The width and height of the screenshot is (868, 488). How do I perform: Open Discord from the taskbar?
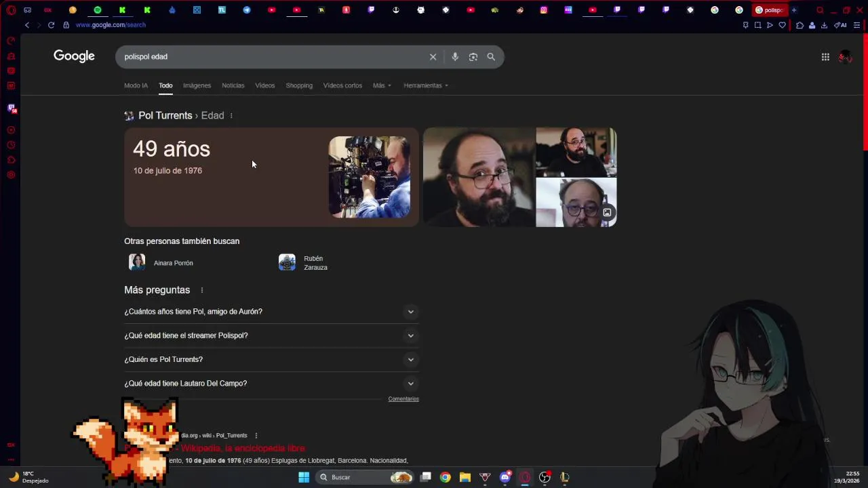[505, 477]
